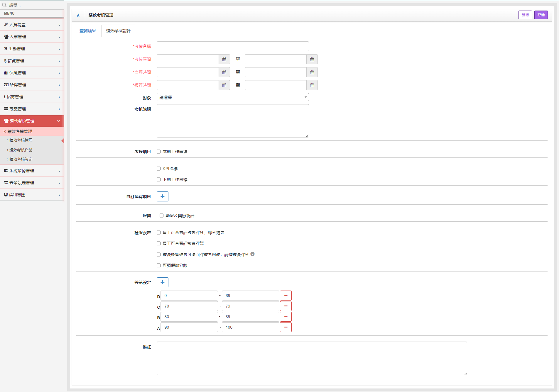559x392 pixels.
Task: Click the 新增 button
Action: tap(525, 15)
